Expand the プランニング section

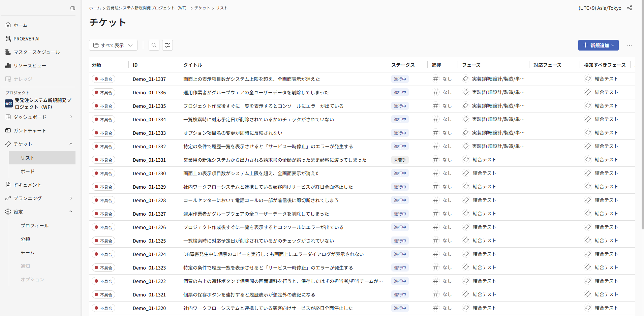[x=71, y=198]
